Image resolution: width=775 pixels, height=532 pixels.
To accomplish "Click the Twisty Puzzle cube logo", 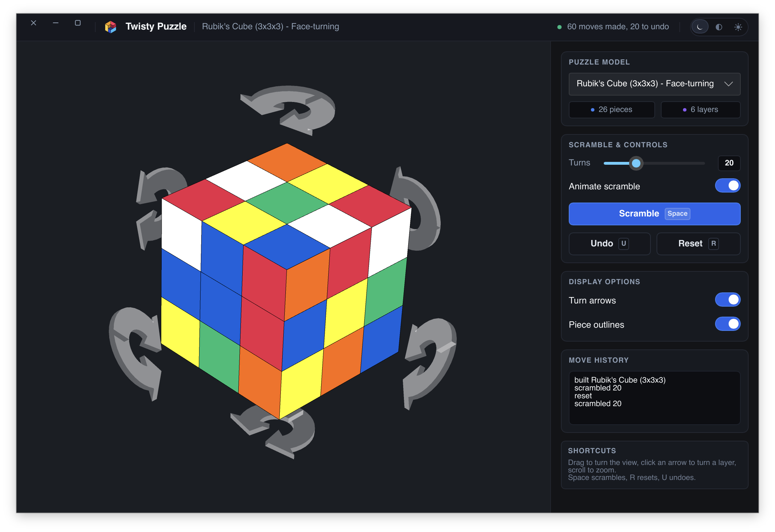I will (x=111, y=27).
